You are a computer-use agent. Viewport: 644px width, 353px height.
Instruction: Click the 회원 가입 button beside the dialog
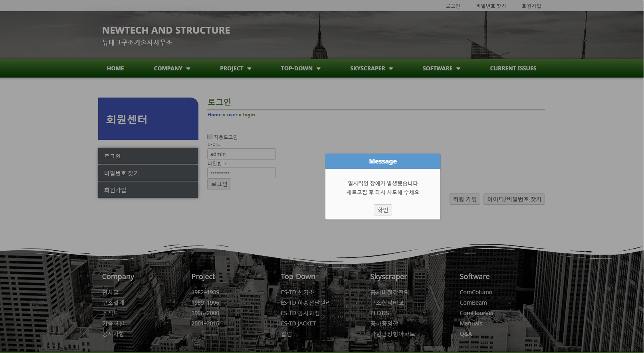(x=465, y=199)
